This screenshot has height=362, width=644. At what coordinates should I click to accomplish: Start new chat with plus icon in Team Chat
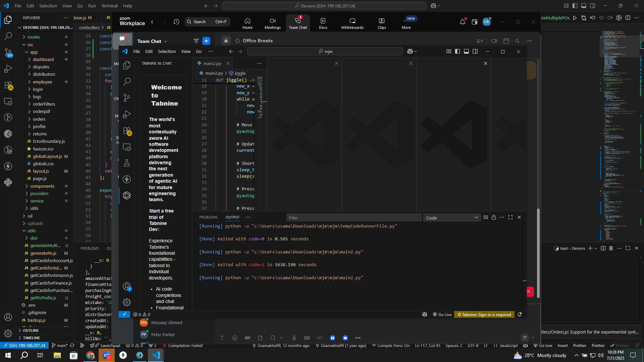[x=206, y=41]
